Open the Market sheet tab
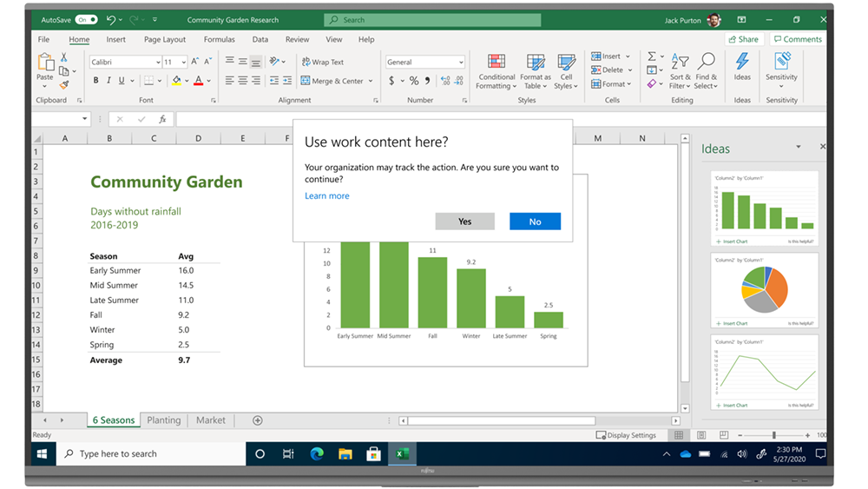 click(211, 420)
